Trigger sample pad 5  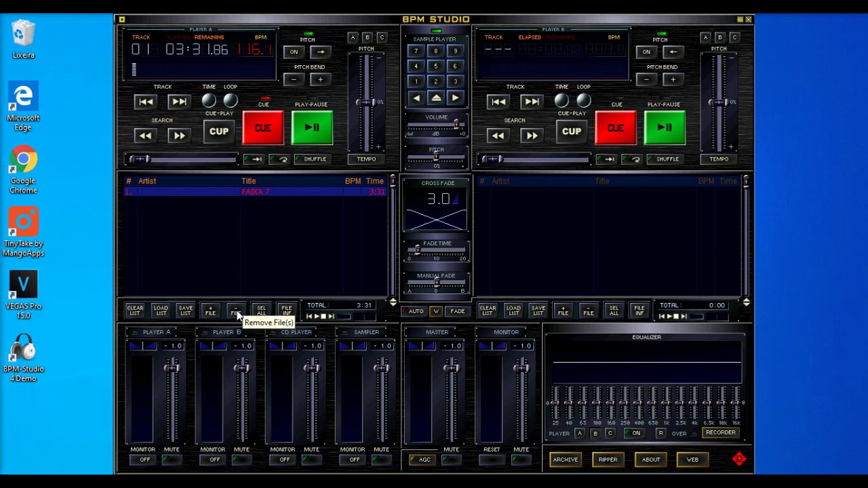[435, 66]
